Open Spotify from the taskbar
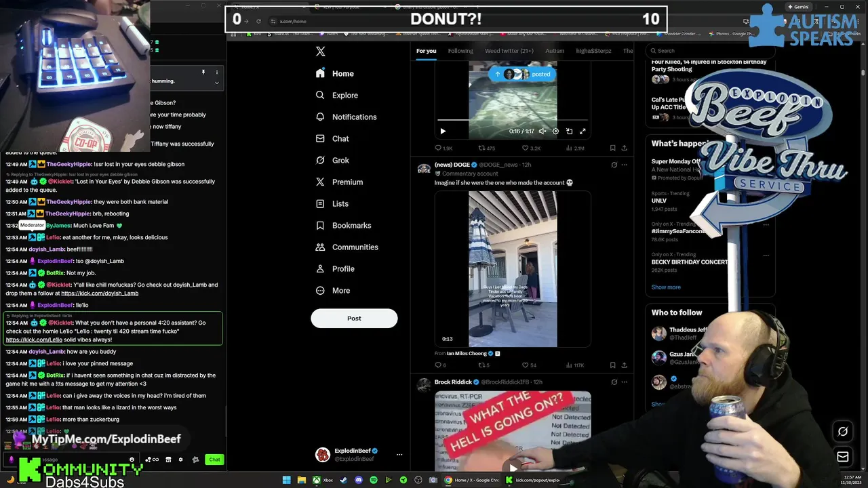868x488 pixels. [x=374, y=480]
